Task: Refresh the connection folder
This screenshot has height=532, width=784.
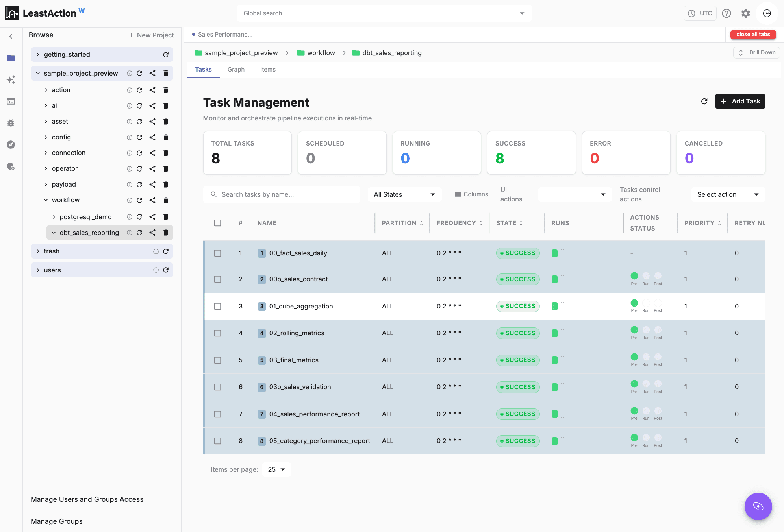Action: [139, 153]
